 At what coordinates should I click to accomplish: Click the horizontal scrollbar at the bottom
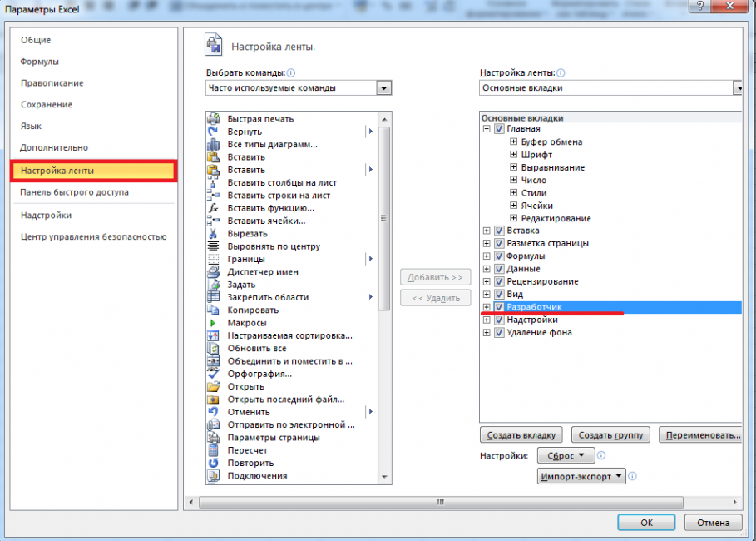[441, 503]
